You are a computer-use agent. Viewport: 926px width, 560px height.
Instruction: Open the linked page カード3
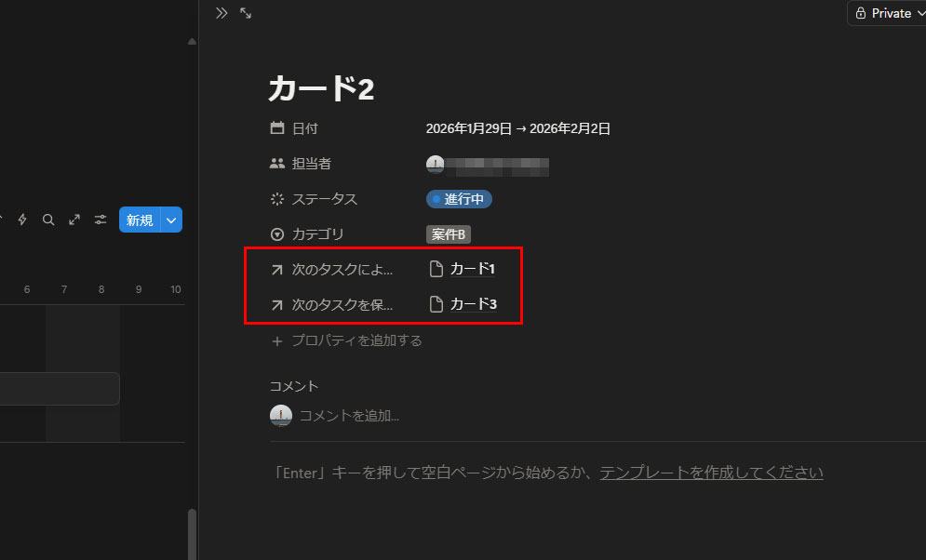(472, 304)
